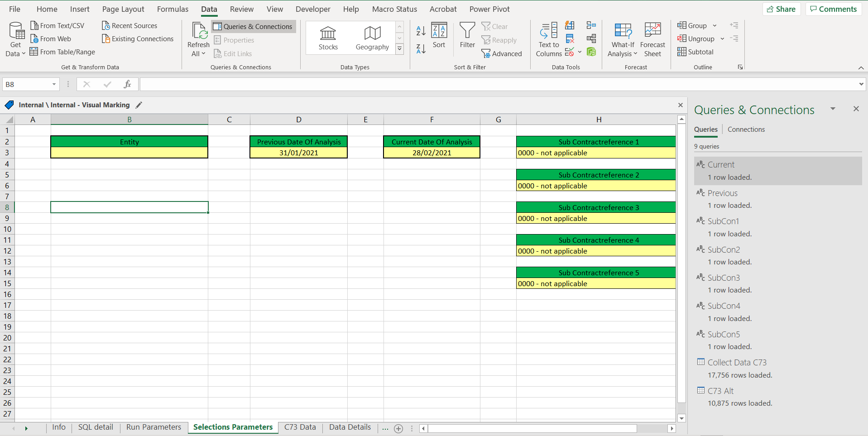Open the Queries & Connections pane options
This screenshot has height=436, width=868.
(x=833, y=109)
